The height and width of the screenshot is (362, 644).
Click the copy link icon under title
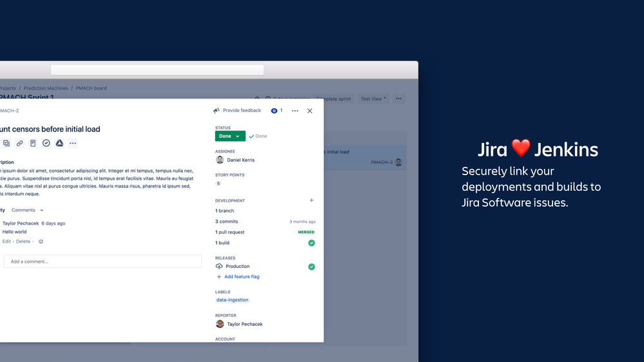[19, 143]
